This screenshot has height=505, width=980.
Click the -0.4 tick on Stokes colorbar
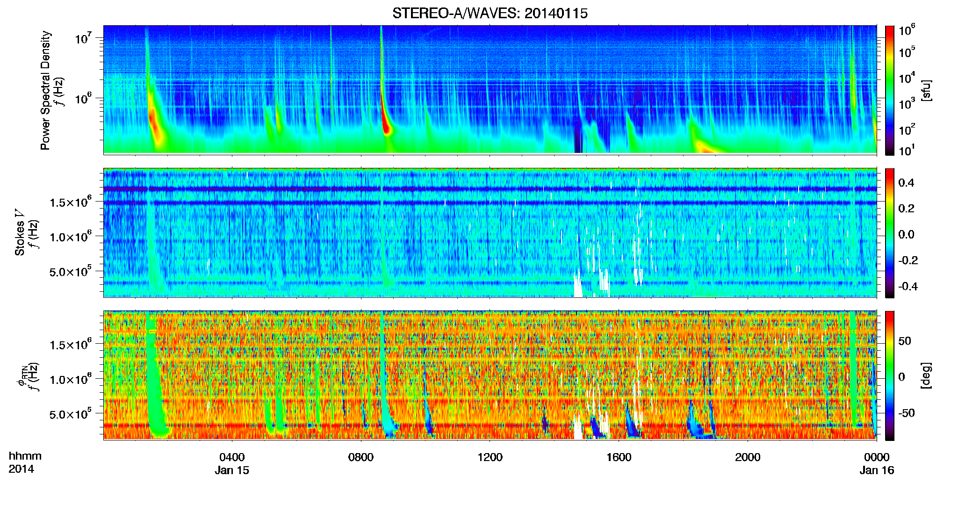pyautogui.click(x=908, y=286)
